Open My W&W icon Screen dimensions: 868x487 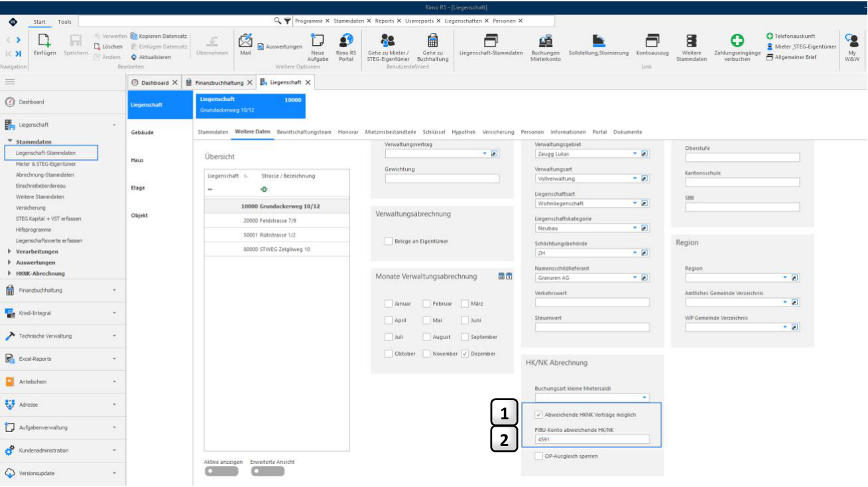[x=852, y=40]
